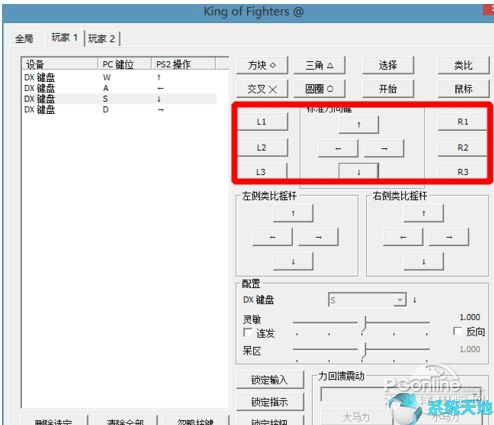The height and width of the screenshot is (425, 494).
Task: Click the PS2 操作 column header
Action: 183,64
